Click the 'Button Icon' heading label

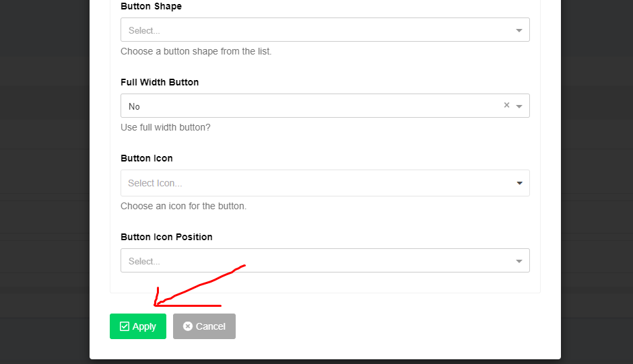(147, 158)
